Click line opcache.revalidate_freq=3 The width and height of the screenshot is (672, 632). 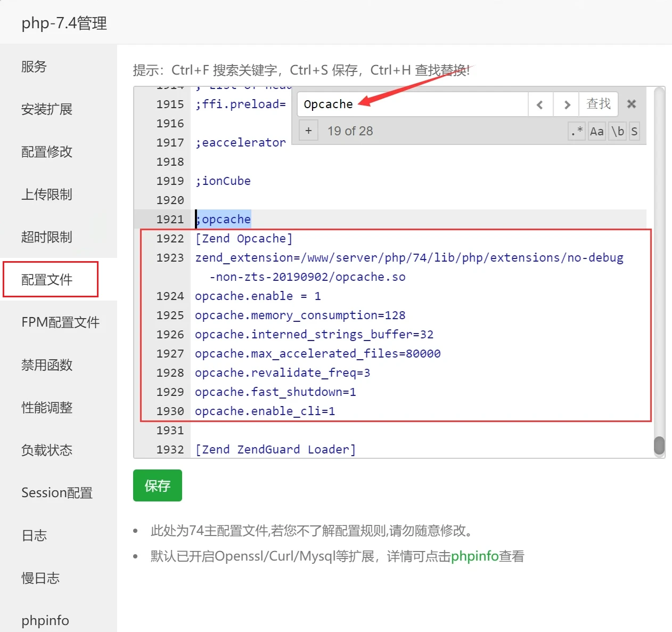282,372
